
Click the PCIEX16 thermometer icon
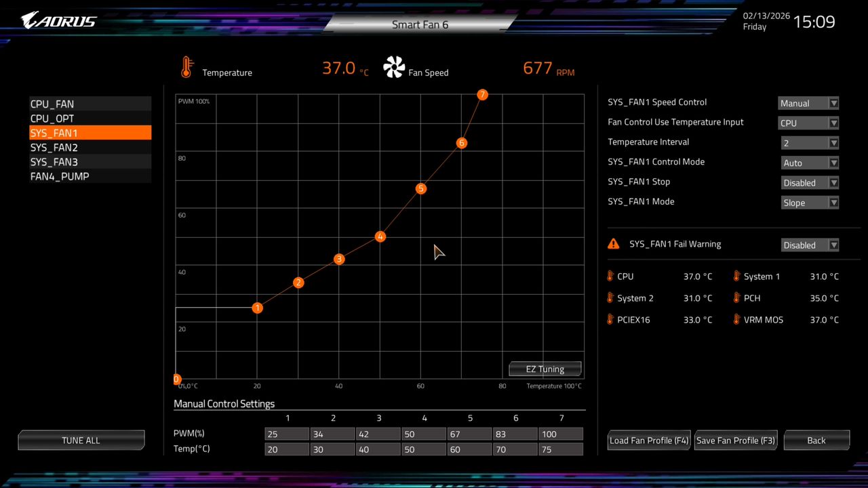coord(610,319)
